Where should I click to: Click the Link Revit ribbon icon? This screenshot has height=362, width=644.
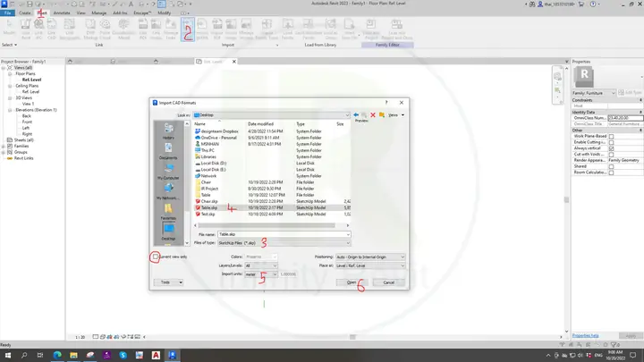tap(26, 29)
